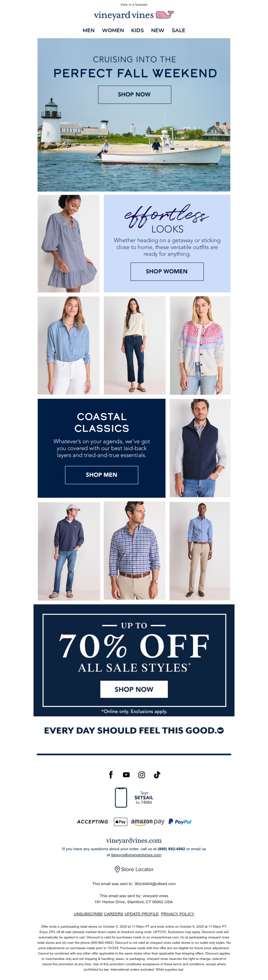
Task: Click the Fair Isle cardigan photo
Action: 200,345
